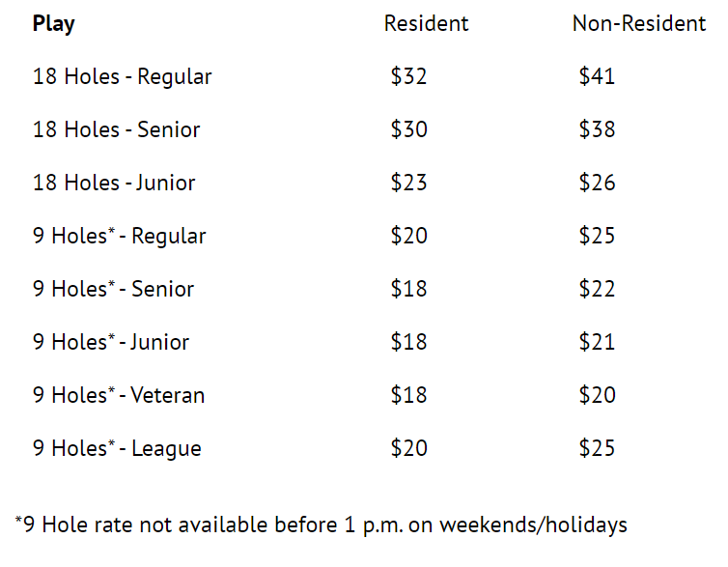
Task: Select the "9 Holes - Veteran" row label
Action: pyautogui.click(x=119, y=396)
